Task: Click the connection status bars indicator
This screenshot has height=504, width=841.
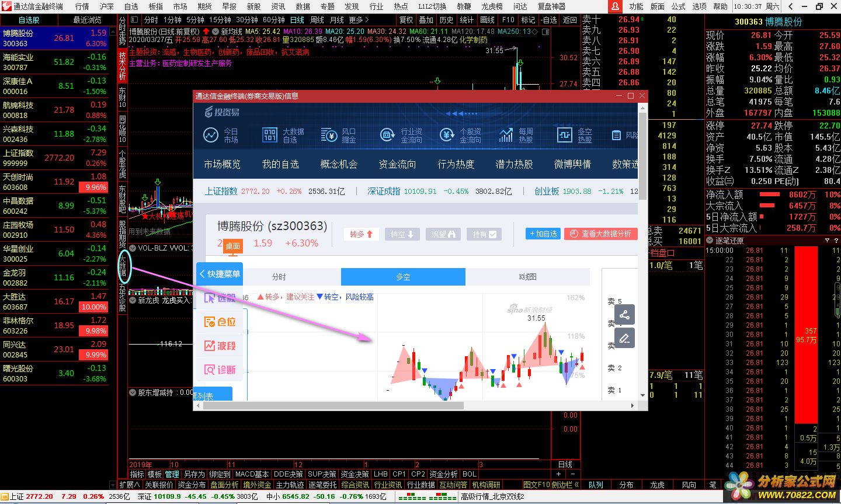Action: (x=428, y=496)
